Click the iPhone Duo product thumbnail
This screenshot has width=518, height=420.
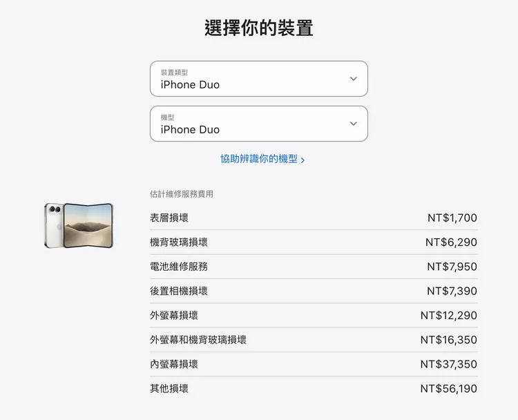pyautogui.click(x=79, y=225)
